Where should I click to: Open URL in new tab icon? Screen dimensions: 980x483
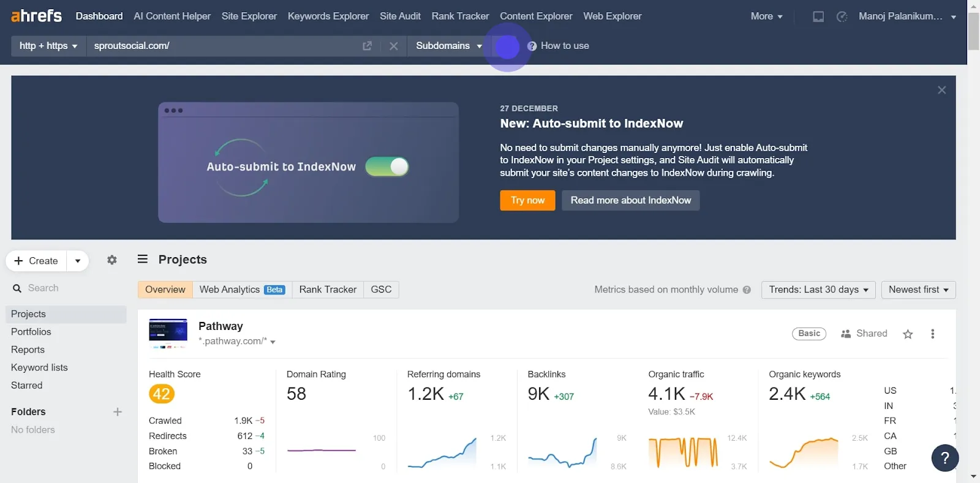[x=367, y=46]
